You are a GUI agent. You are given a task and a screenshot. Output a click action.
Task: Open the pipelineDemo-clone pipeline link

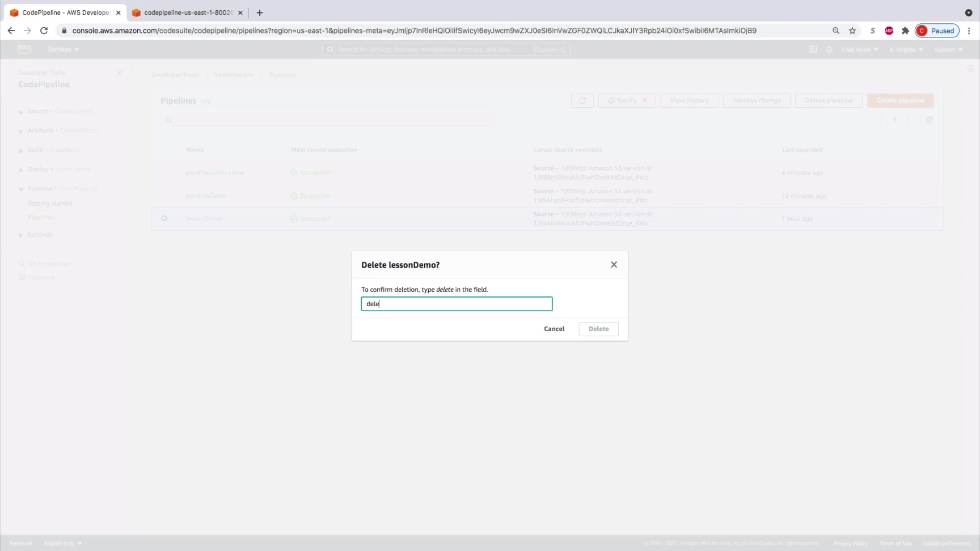click(215, 173)
